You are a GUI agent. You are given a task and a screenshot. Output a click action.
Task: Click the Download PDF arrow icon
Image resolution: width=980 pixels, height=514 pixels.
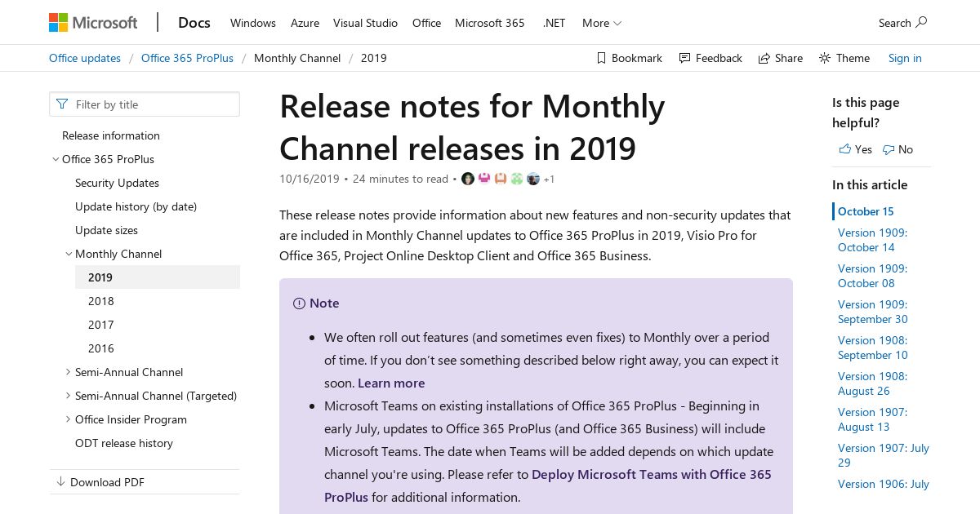point(60,482)
